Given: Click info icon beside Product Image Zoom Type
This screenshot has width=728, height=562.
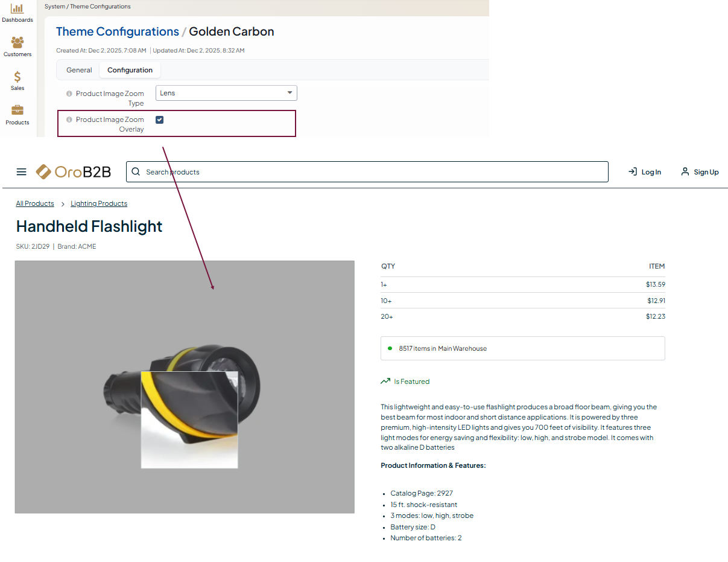Looking at the screenshot, I should (69, 94).
